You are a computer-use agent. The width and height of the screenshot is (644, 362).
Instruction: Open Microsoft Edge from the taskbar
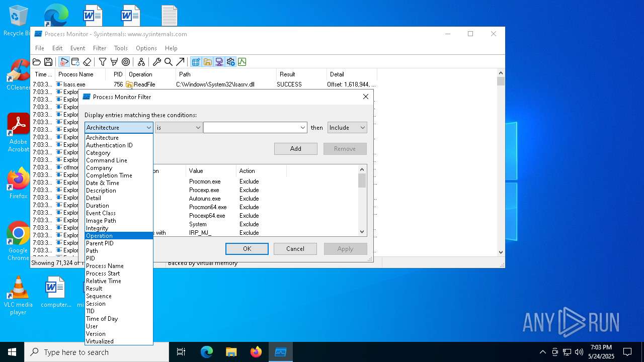pyautogui.click(x=207, y=352)
